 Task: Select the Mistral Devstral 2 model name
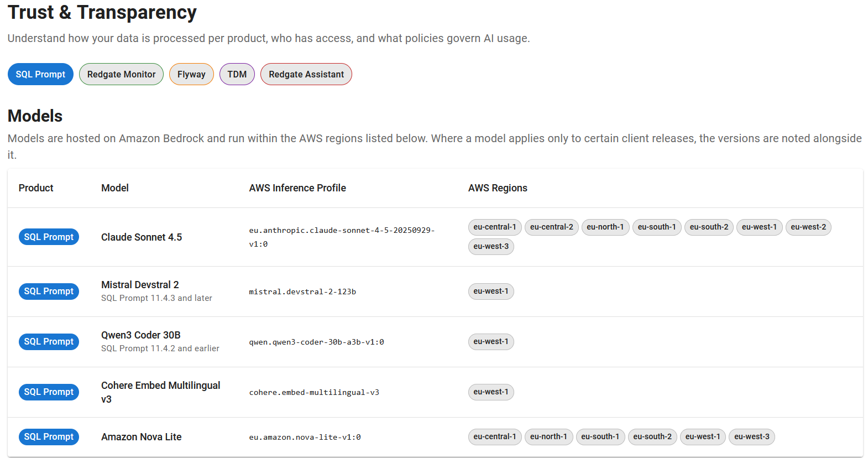click(140, 285)
